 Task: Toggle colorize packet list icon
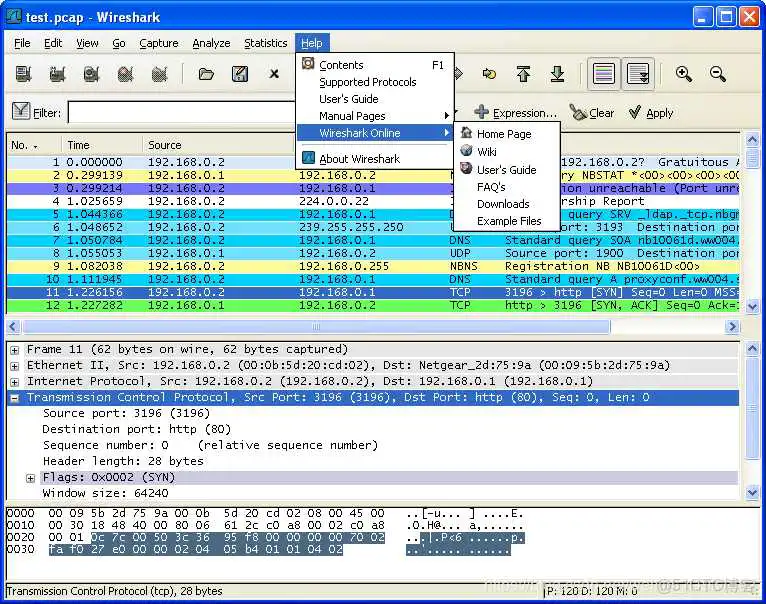pos(604,74)
